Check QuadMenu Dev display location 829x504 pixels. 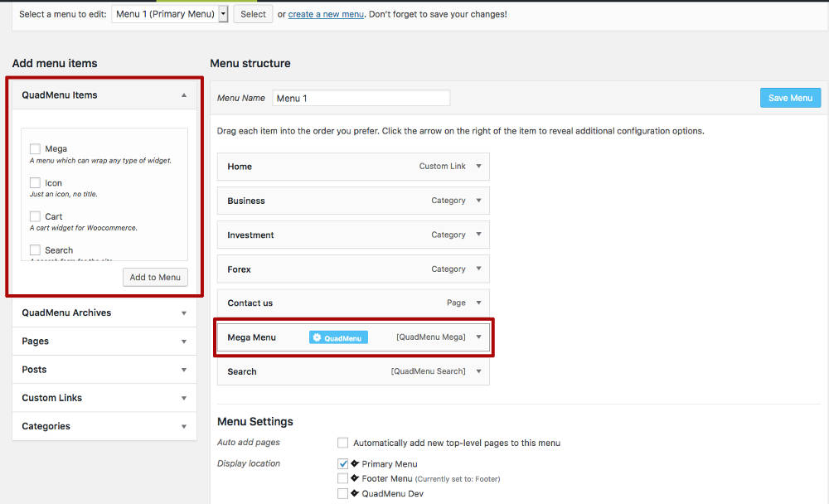(x=342, y=493)
